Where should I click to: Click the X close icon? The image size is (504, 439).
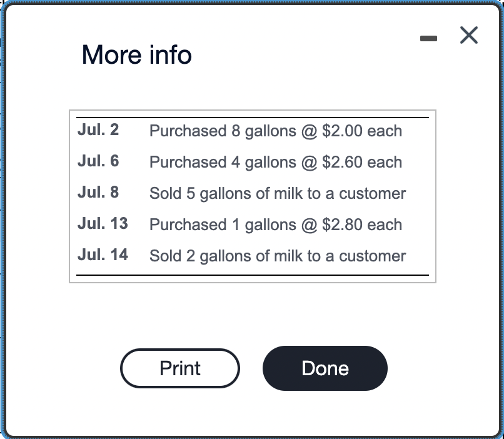click(468, 36)
